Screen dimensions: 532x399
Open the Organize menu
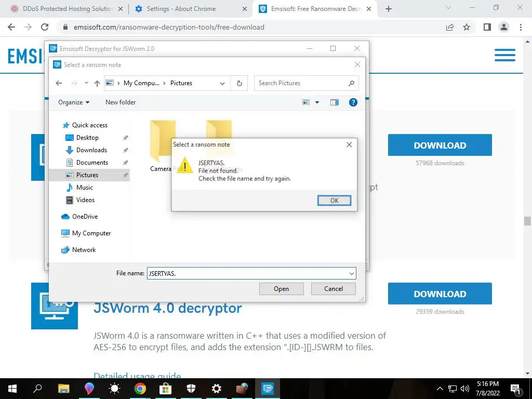click(x=74, y=102)
